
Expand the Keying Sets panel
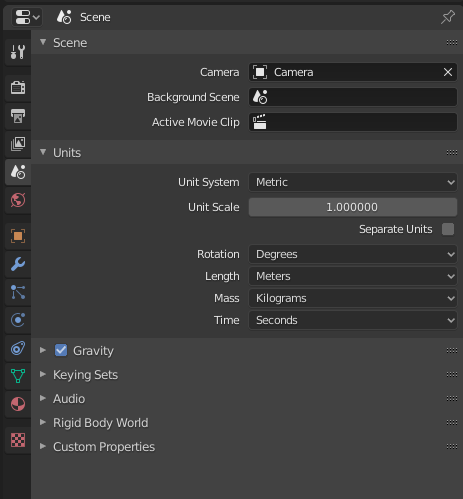tap(43, 374)
